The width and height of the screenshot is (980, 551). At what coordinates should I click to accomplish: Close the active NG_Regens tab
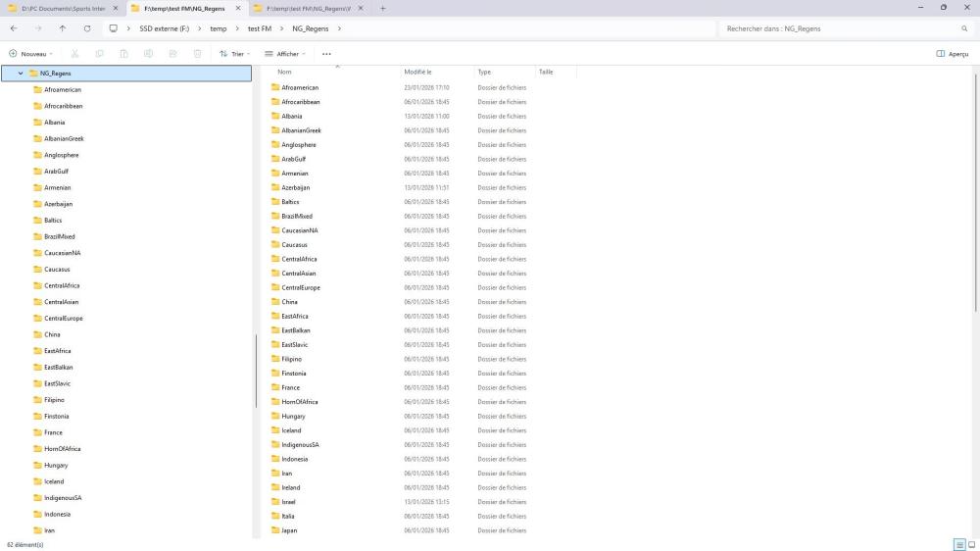(237, 9)
